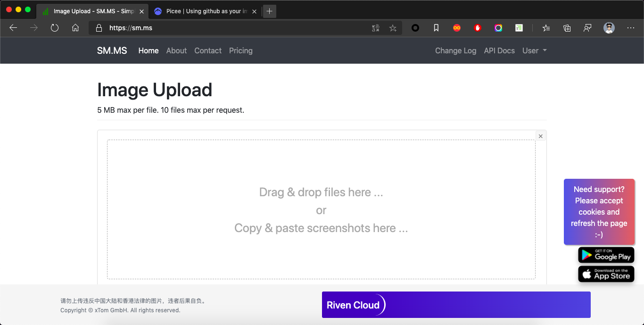
Task: Click the Riven Cloud banner ad
Action: pyautogui.click(x=456, y=305)
